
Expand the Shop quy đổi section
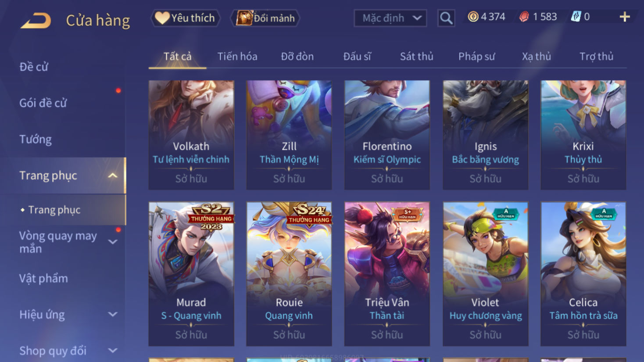[x=113, y=351]
